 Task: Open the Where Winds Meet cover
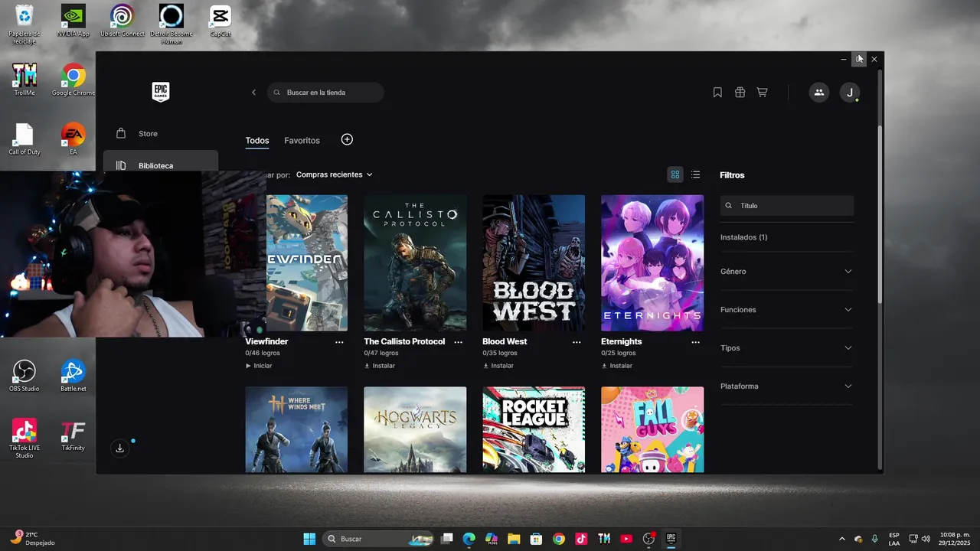click(296, 429)
